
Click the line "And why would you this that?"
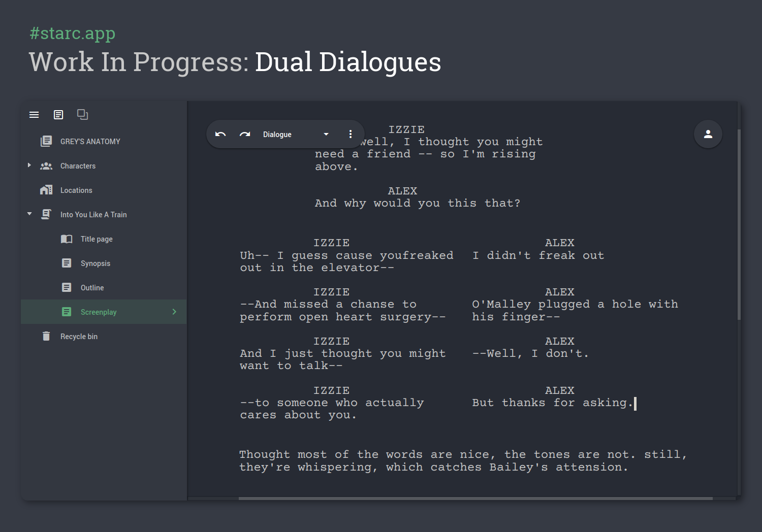(418, 203)
